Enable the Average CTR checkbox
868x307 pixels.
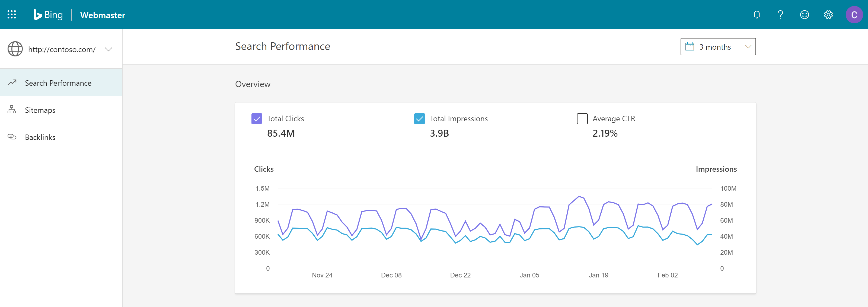[581, 118]
